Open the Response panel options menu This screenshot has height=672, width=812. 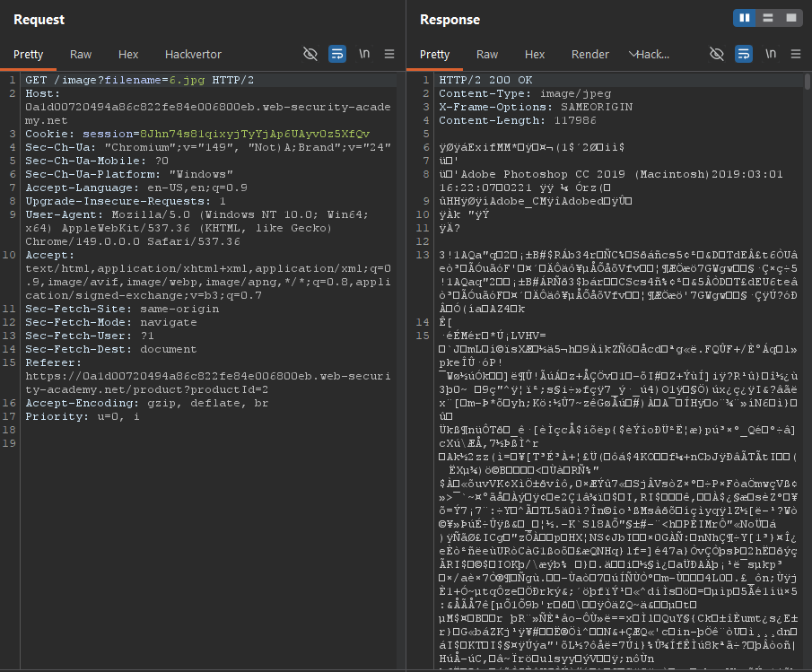(796, 54)
